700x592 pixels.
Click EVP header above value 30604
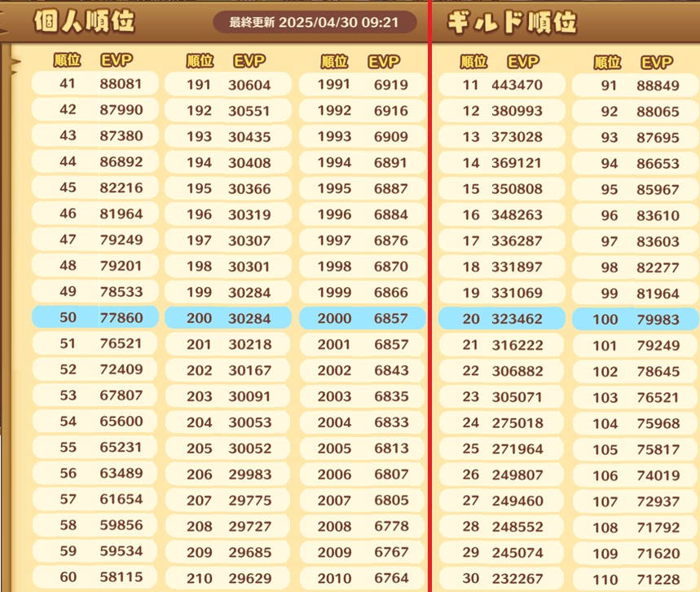[249, 61]
